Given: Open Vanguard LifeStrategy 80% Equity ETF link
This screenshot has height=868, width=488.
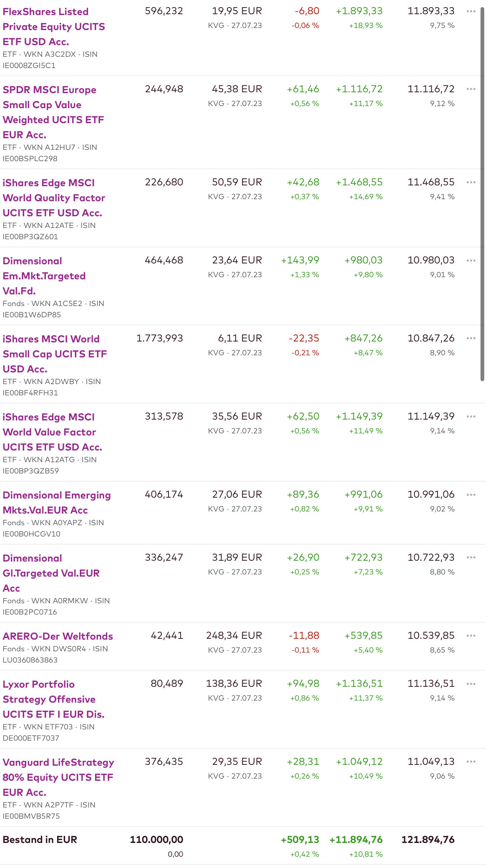Looking at the screenshot, I should click(58, 777).
